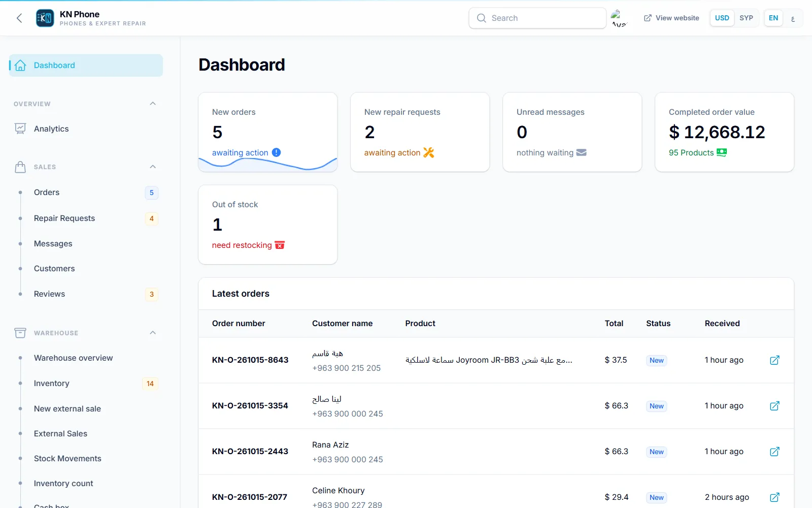
Task: Click the New status badge for $ 37.5 order
Action: 657,360
